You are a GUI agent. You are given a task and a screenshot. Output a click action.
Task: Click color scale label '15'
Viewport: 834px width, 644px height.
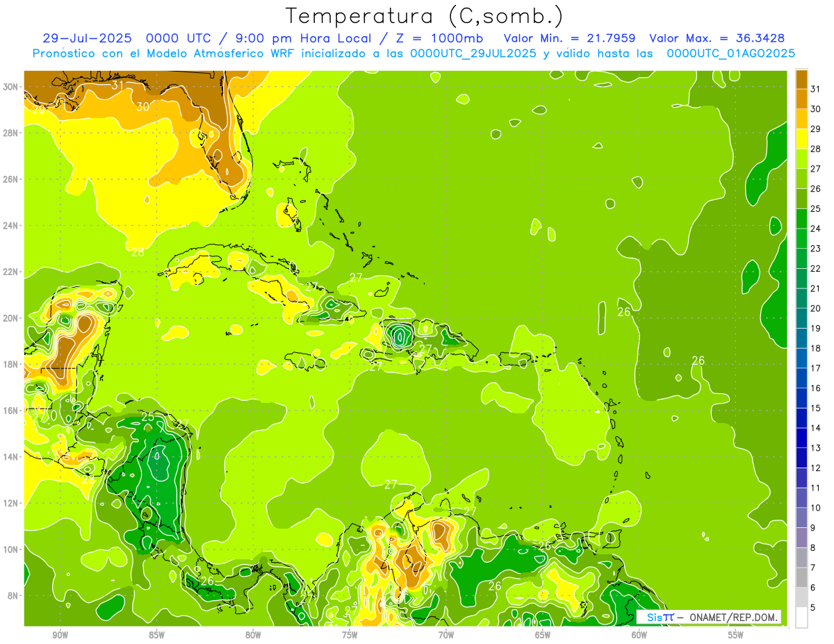point(815,408)
